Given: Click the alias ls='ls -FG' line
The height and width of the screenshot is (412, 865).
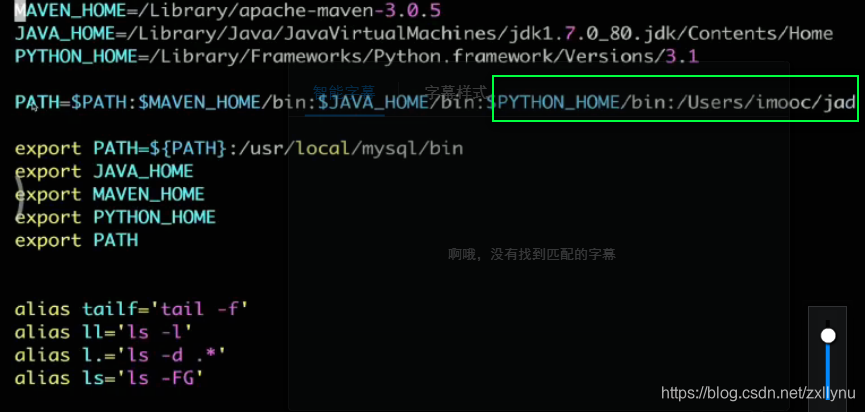Looking at the screenshot, I should coord(109,378).
